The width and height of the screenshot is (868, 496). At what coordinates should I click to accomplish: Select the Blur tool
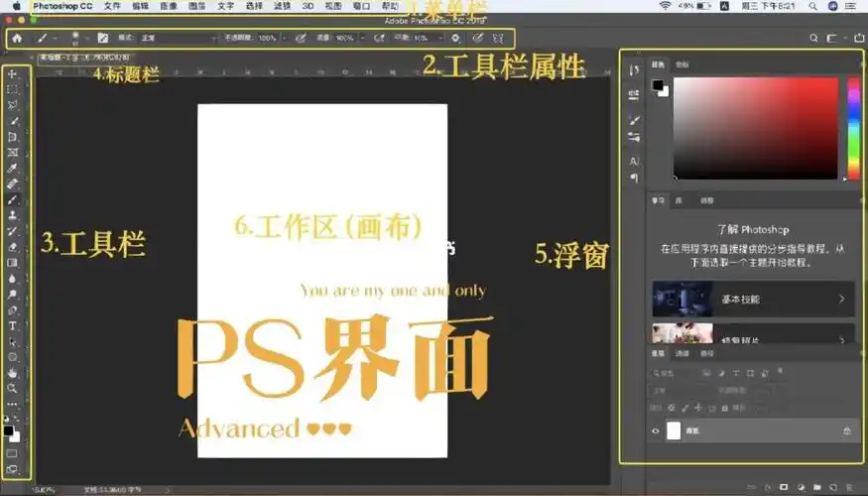pos(12,279)
